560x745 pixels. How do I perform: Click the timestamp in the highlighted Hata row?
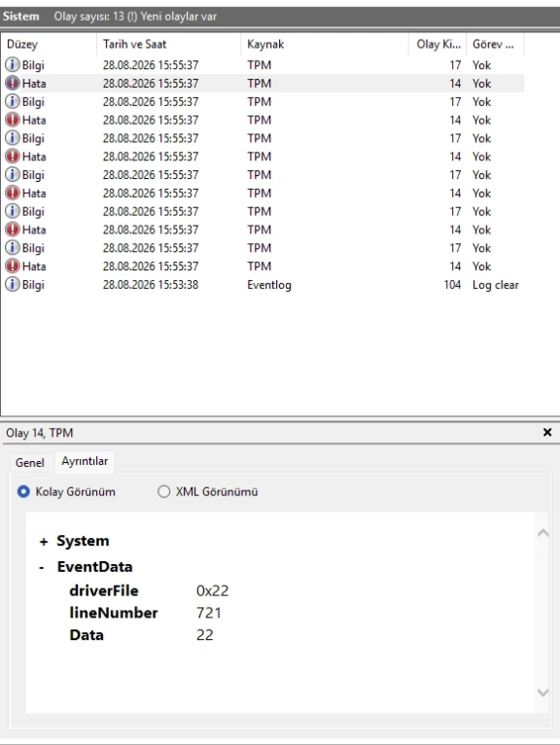point(151,83)
